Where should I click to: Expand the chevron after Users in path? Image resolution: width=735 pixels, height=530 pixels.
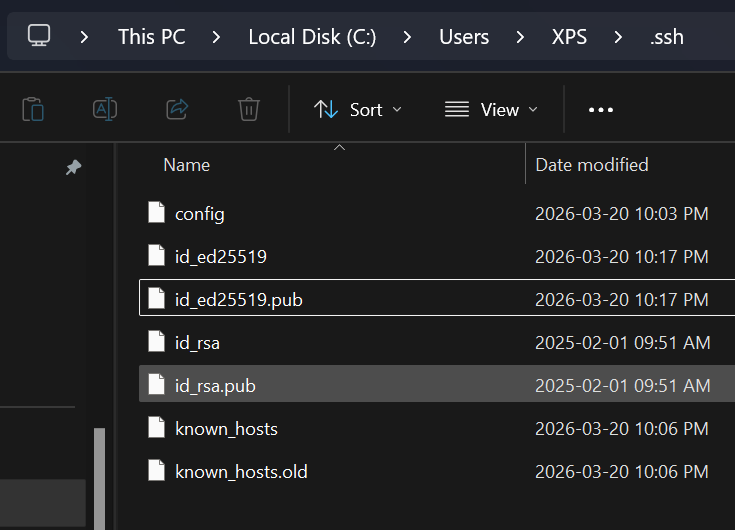click(x=520, y=37)
